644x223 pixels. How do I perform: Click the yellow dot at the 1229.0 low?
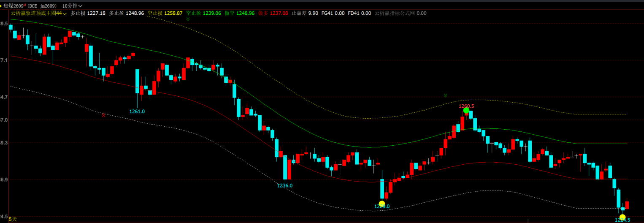(x=382, y=204)
